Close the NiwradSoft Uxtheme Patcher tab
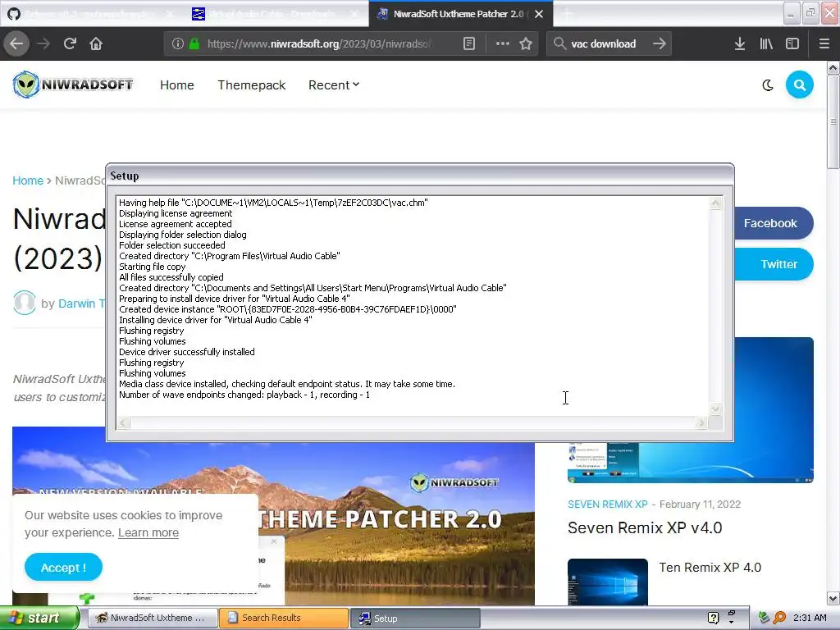 (x=539, y=15)
